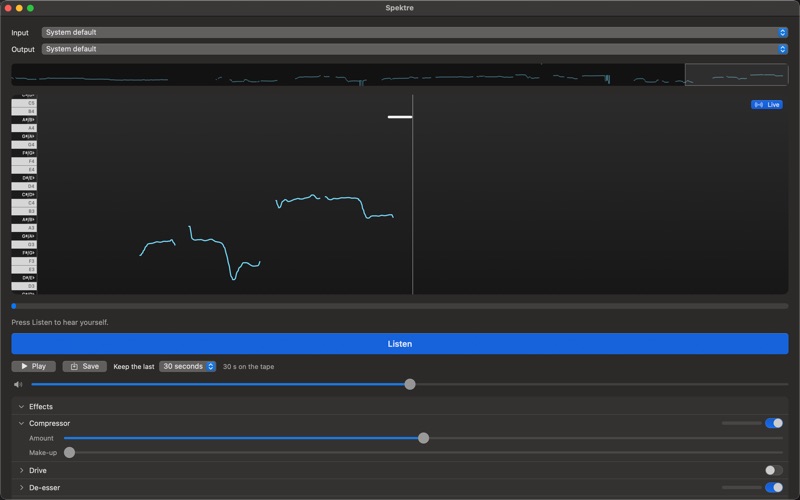Screen dimensions: 800x500
Task: Enable the Drive effect toggle
Action: (x=773, y=470)
